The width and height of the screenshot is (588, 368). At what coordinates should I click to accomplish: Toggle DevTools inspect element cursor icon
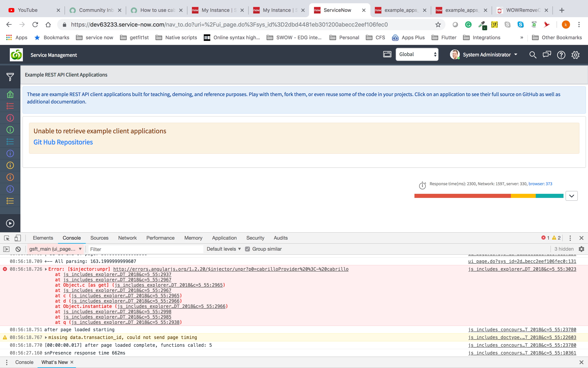click(7, 238)
